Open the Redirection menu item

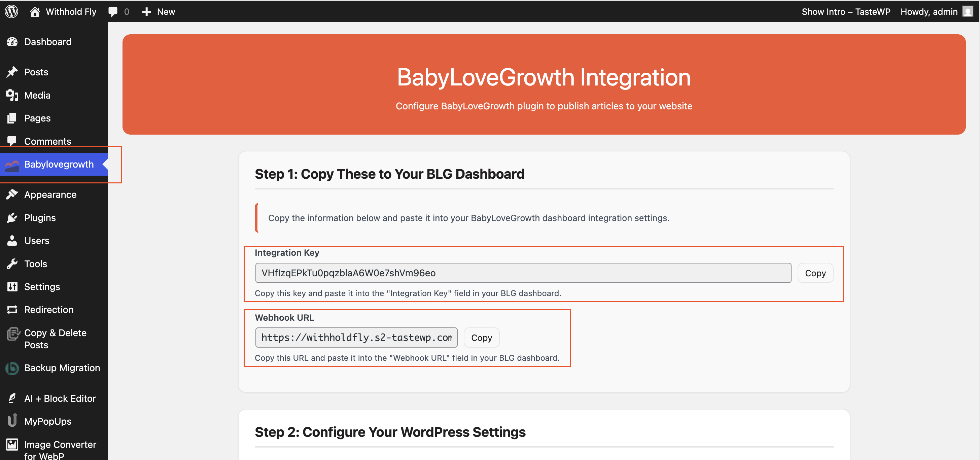(49, 309)
